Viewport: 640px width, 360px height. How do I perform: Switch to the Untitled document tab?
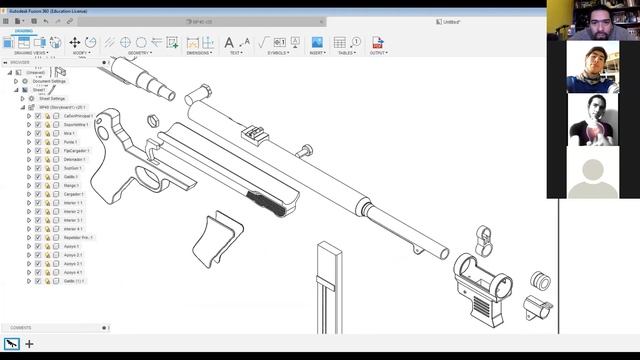click(448, 22)
